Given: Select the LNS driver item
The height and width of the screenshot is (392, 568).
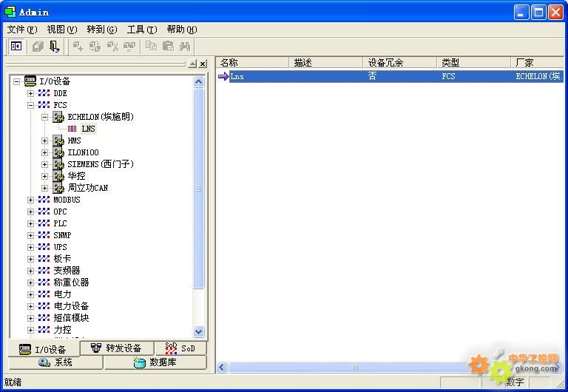Looking at the screenshot, I should pyautogui.click(x=88, y=129).
